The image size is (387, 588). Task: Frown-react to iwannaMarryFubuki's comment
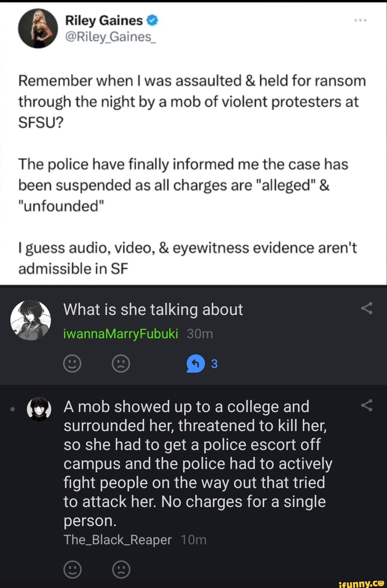(x=121, y=363)
